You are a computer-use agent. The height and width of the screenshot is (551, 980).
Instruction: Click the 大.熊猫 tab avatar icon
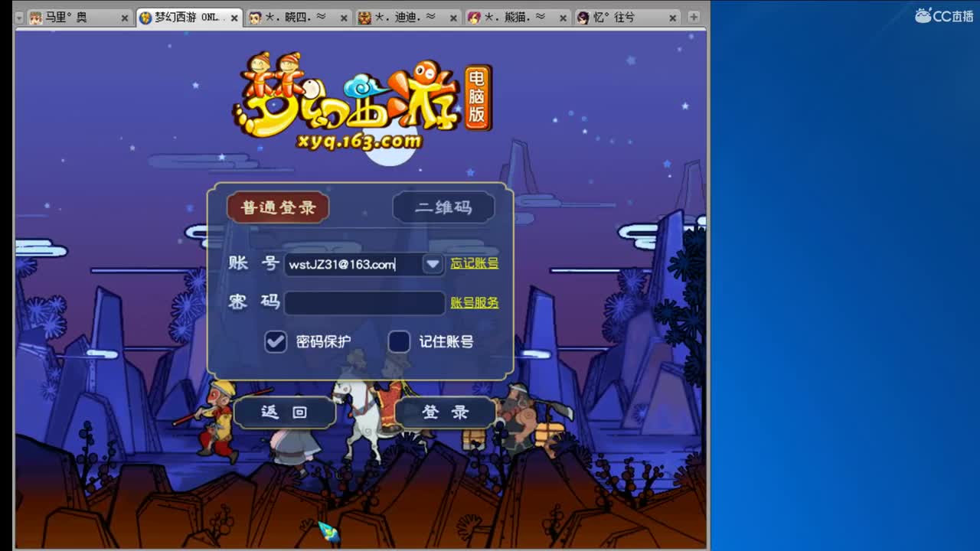[x=475, y=18]
